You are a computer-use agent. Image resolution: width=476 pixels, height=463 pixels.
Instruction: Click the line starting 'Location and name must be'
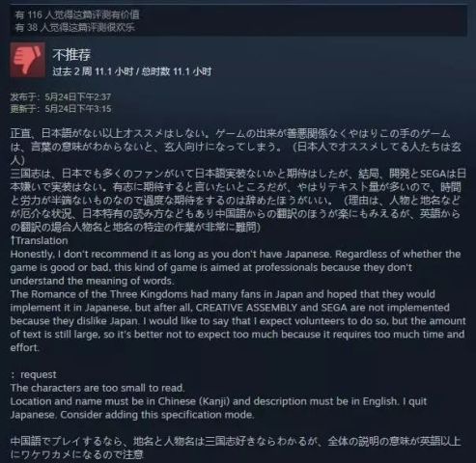pos(218,401)
